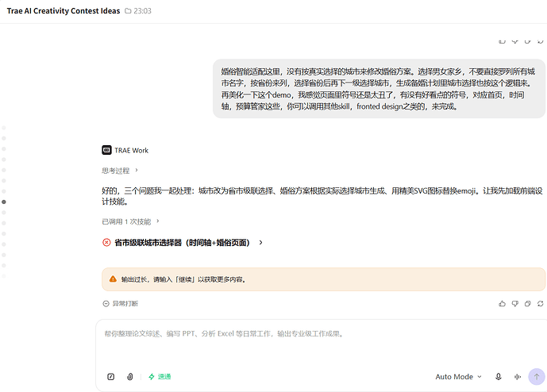Copy the TRAE Work reply
This screenshot has width=547, height=392.
[527, 304]
